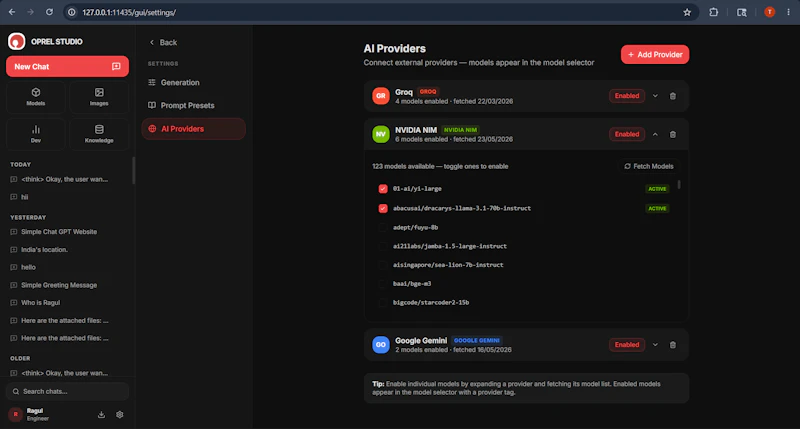Click the GO Google Gemini avatar icon
Image resolution: width=800 pixels, height=429 pixels.
[x=381, y=345]
